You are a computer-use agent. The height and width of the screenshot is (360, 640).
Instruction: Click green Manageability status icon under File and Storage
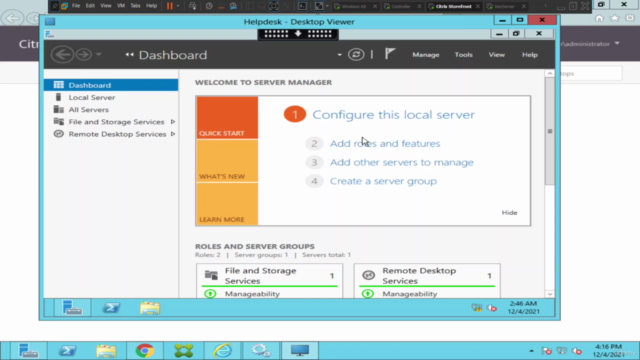[x=210, y=293]
